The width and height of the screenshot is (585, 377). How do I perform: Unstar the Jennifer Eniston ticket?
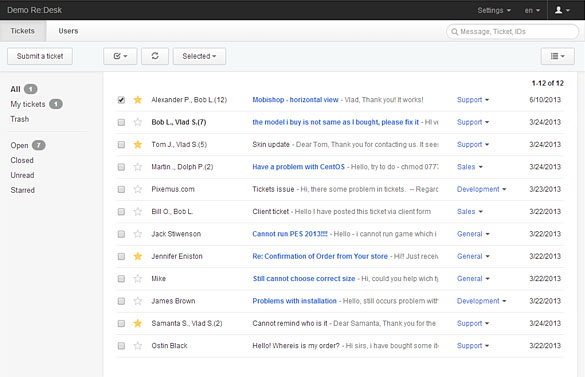coord(138,256)
